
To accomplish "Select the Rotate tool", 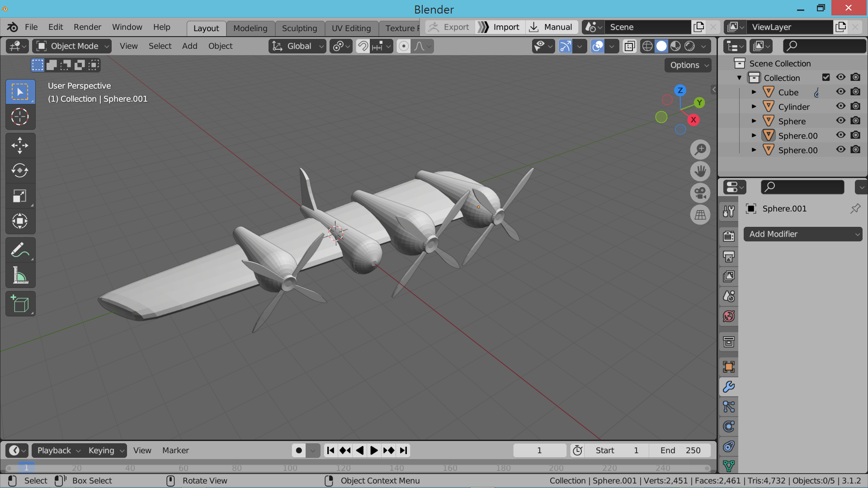I will [20, 170].
